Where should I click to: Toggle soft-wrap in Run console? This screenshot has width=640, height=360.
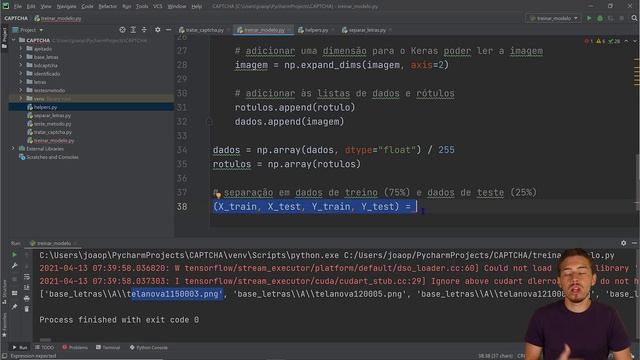coord(27,277)
